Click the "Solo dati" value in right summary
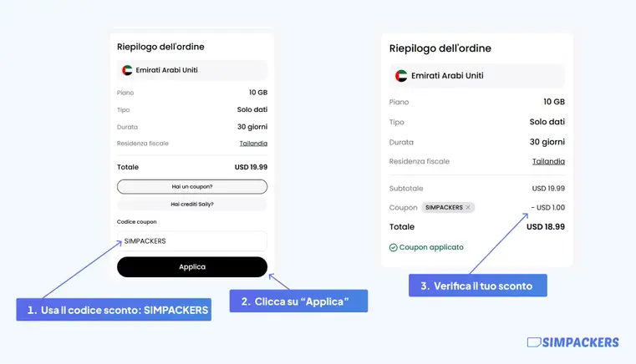The height and width of the screenshot is (364, 636). [x=547, y=122]
